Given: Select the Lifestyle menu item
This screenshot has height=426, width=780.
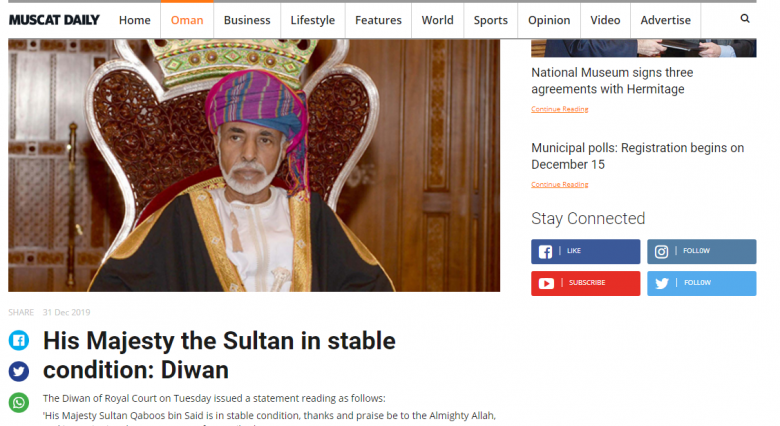Looking at the screenshot, I should point(312,20).
